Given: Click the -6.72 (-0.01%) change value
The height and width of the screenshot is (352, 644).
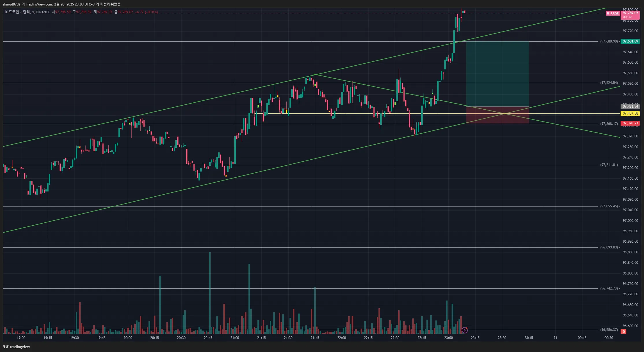Looking at the screenshot, I should (147, 12).
